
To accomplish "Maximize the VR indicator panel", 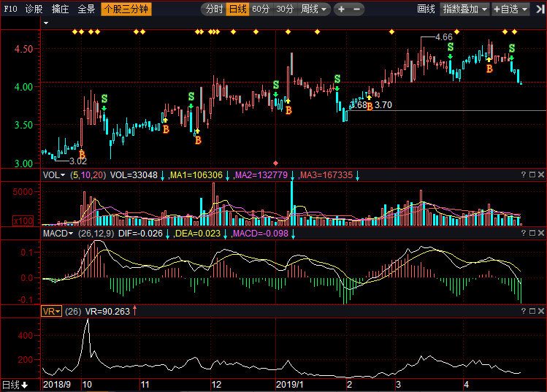I will (x=532, y=311).
